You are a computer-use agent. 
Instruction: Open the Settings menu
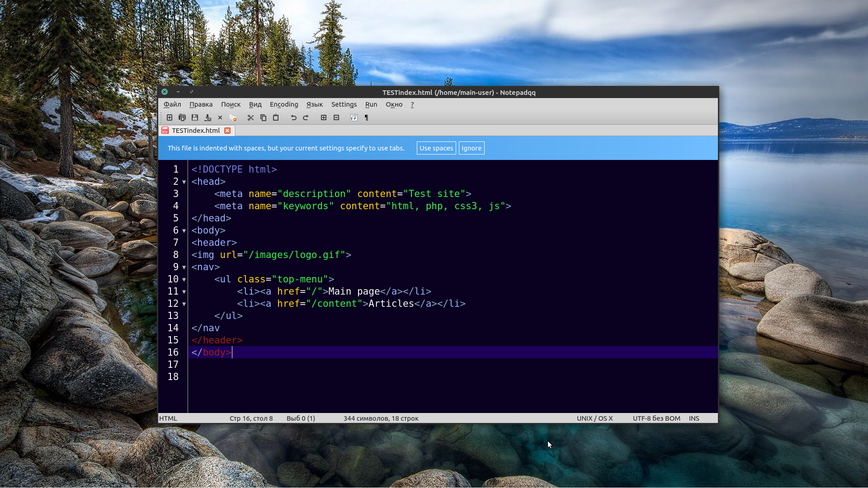(344, 104)
